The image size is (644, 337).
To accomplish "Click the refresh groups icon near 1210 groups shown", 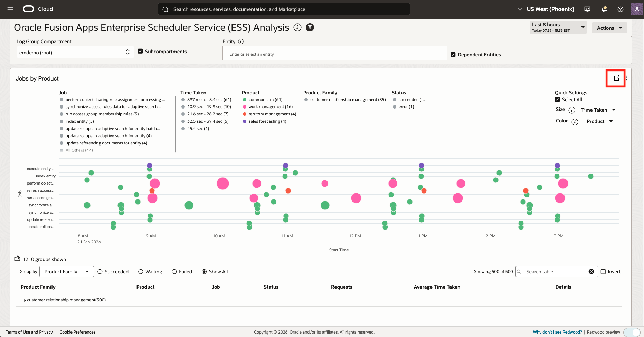I will [x=17, y=259].
